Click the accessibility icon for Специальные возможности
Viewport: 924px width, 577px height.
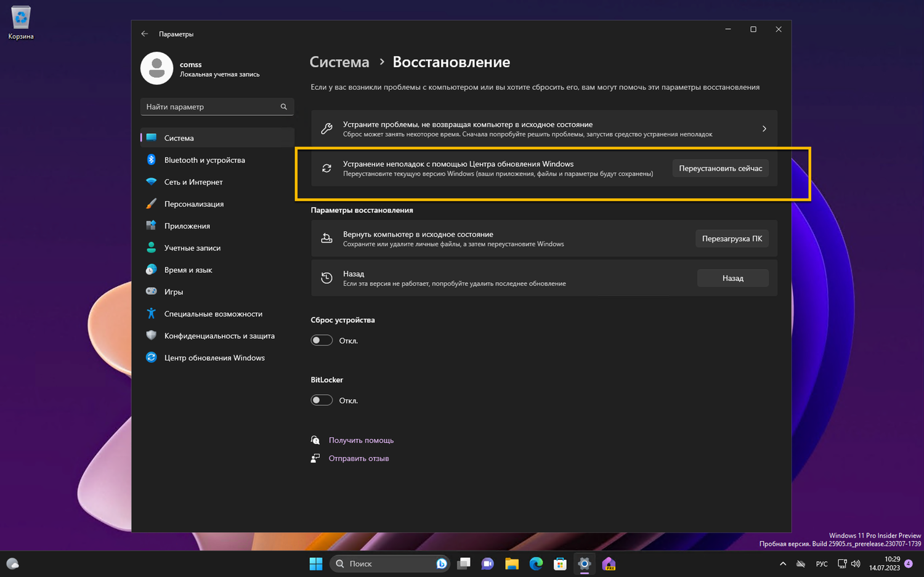tap(151, 313)
